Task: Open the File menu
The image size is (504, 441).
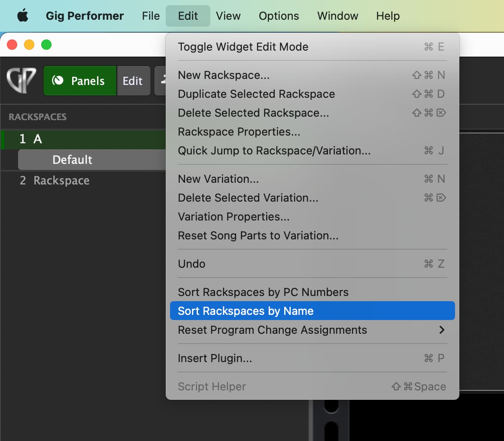Action: (x=151, y=16)
